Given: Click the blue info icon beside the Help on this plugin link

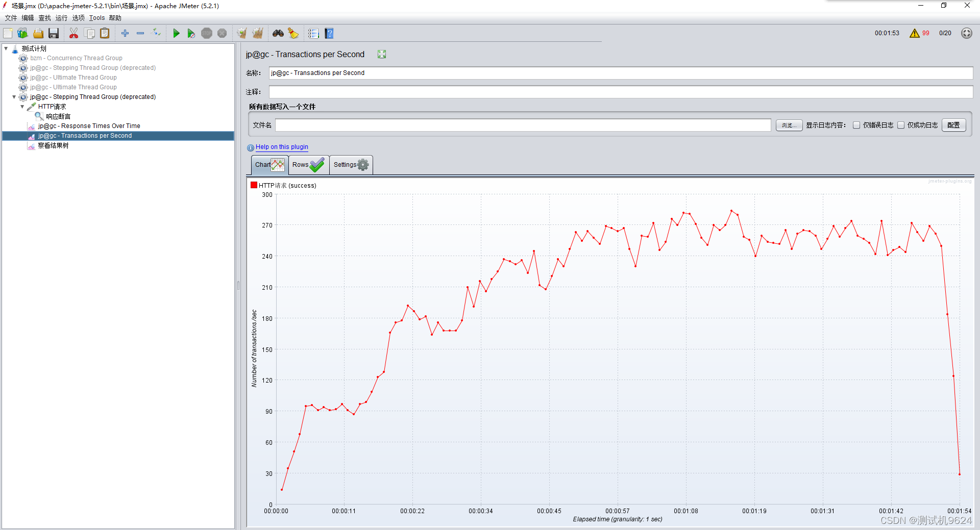Looking at the screenshot, I should pyautogui.click(x=251, y=147).
